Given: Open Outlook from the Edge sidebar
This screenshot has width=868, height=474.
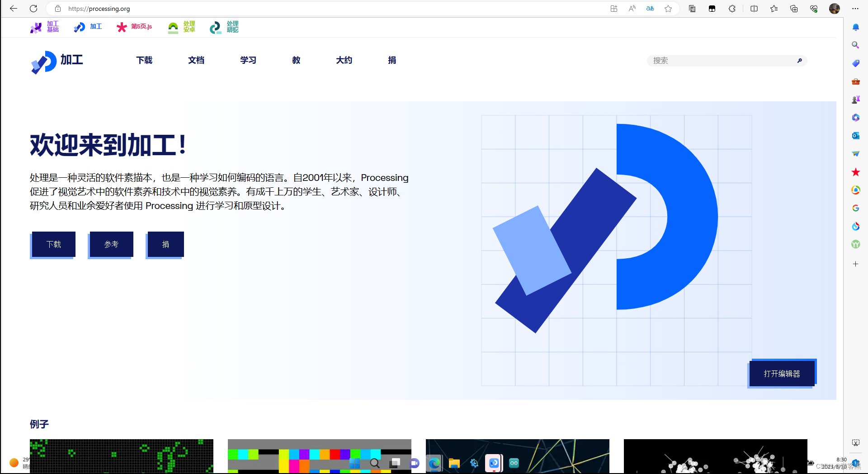Looking at the screenshot, I should point(855,136).
